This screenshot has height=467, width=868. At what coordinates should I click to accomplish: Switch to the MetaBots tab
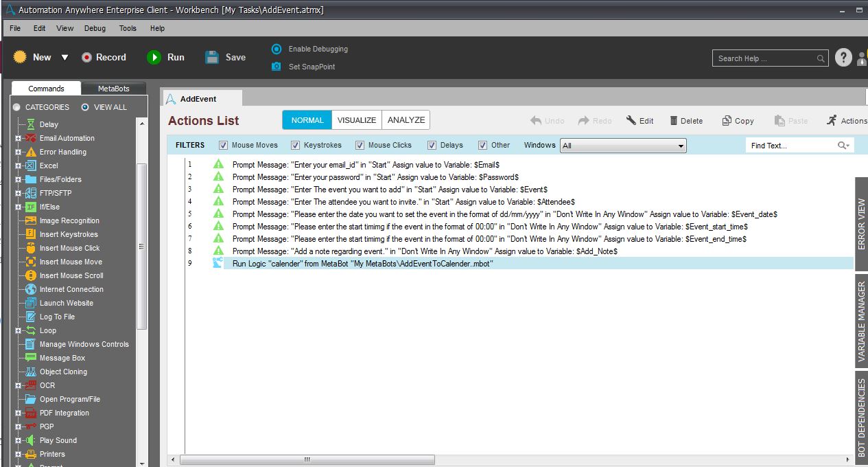(113, 89)
